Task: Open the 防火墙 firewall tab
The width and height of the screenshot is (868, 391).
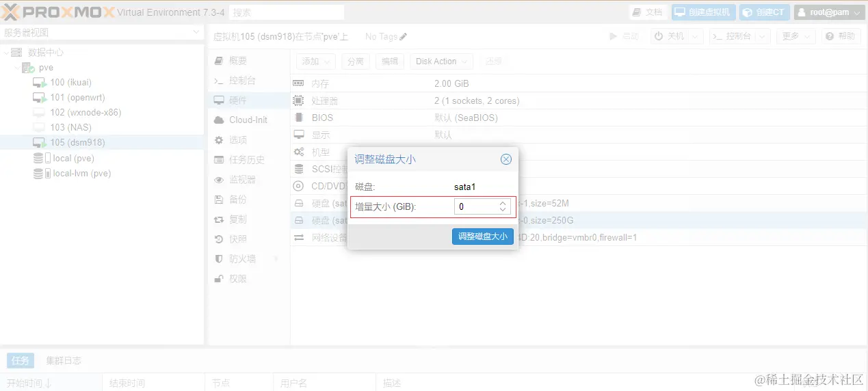Action: pyautogui.click(x=248, y=259)
